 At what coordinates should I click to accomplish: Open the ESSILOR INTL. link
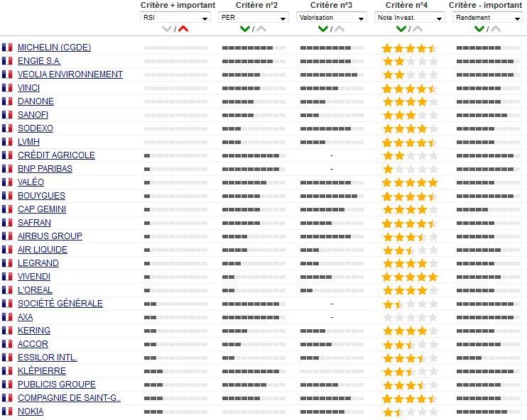[x=48, y=358]
